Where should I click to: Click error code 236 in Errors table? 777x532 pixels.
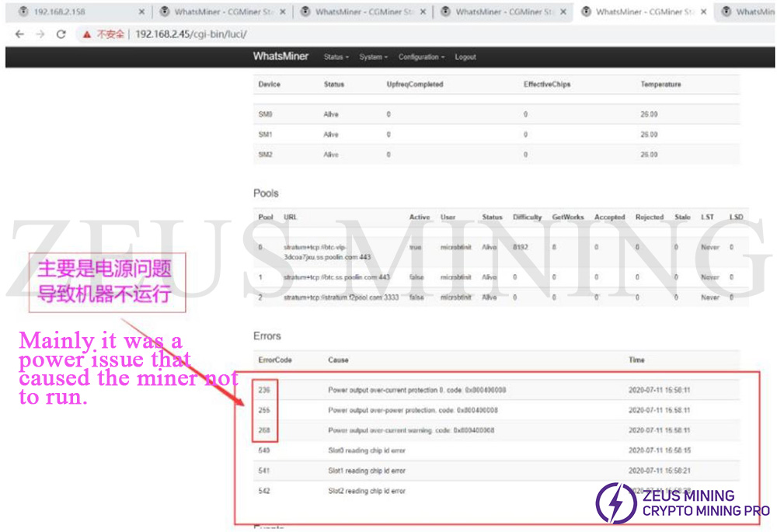click(265, 390)
